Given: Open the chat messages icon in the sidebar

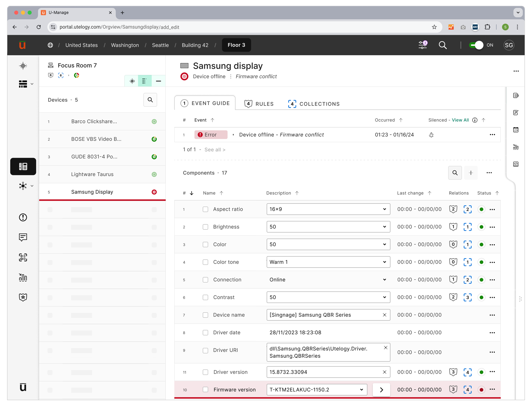Looking at the screenshot, I should (23, 237).
